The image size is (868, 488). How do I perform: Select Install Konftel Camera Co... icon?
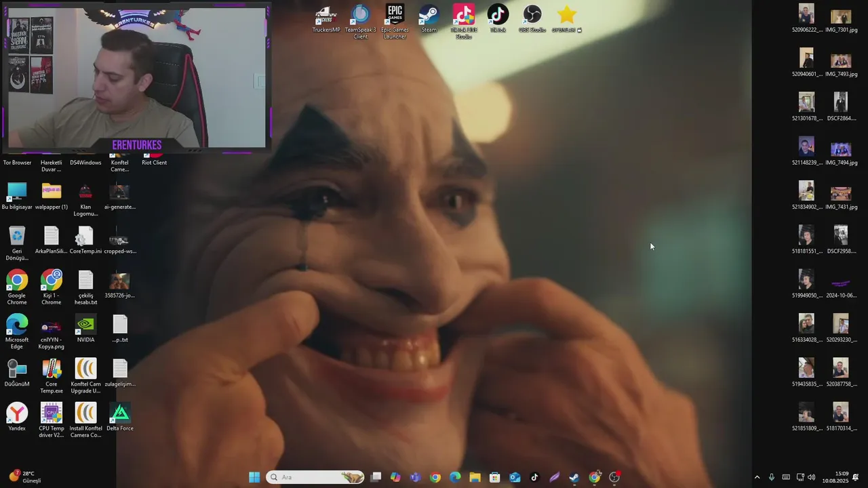pyautogui.click(x=85, y=420)
